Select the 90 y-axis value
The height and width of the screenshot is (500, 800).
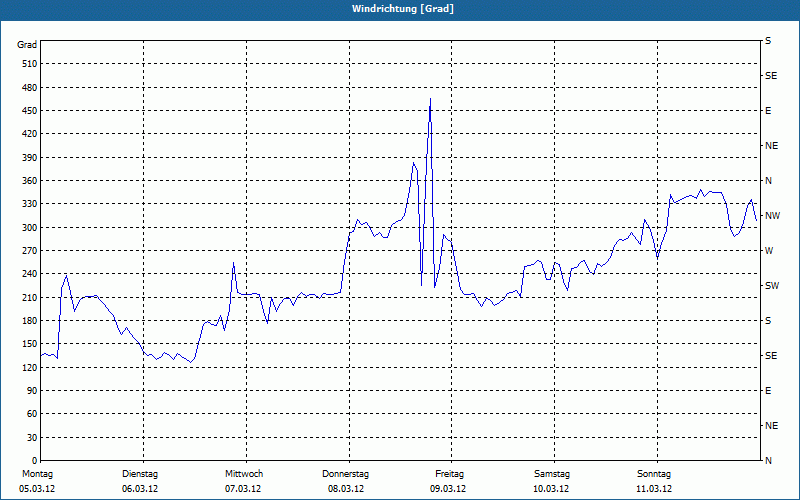(32, 391)
